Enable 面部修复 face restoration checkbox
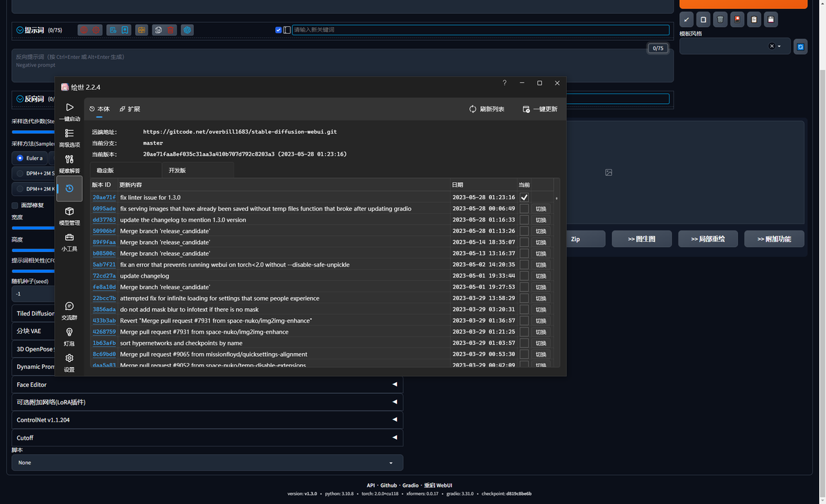This screenshot has height=504, width=826. [x=15, y=205]
